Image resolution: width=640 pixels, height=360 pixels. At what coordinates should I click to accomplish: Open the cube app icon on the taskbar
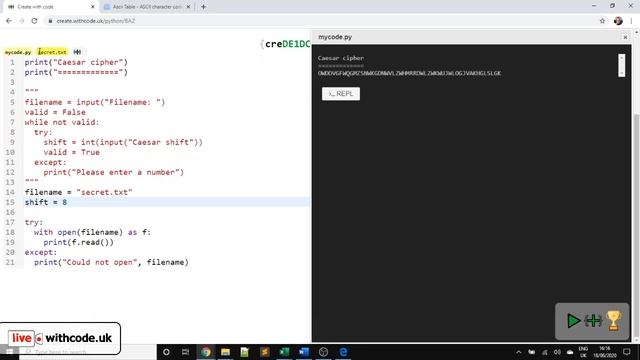[x=323, y=352]
